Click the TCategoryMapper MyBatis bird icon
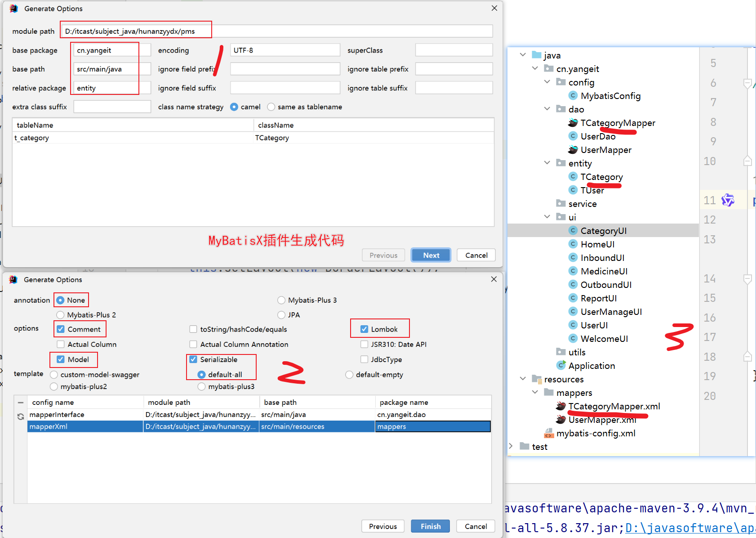Image resolution: width=756 pixels, height=538 pixels. (573, 123)
